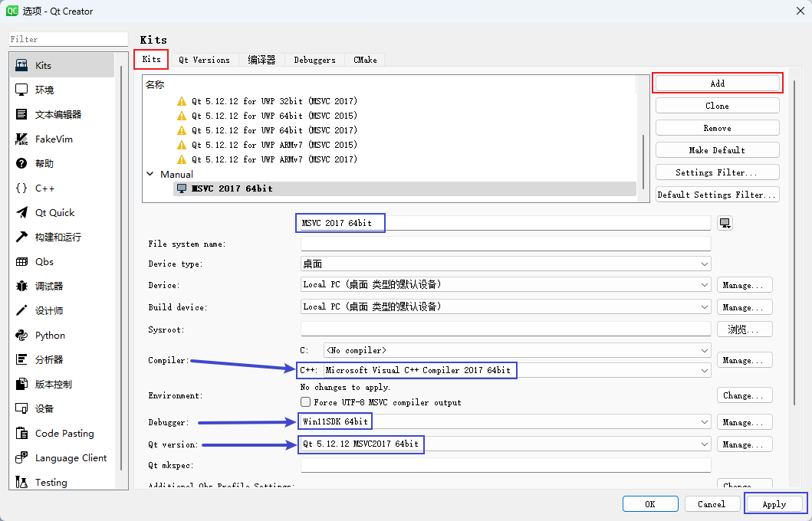812x521 pixels.
Task: Switch to the Debuggers tab
Action: (314, 60)
